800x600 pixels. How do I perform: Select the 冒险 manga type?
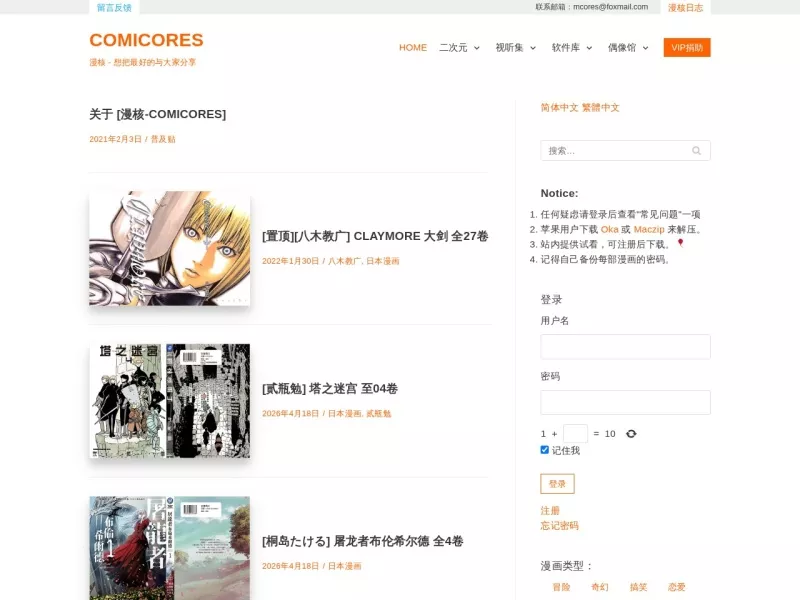pyautogui.click(x=561, y=587)
